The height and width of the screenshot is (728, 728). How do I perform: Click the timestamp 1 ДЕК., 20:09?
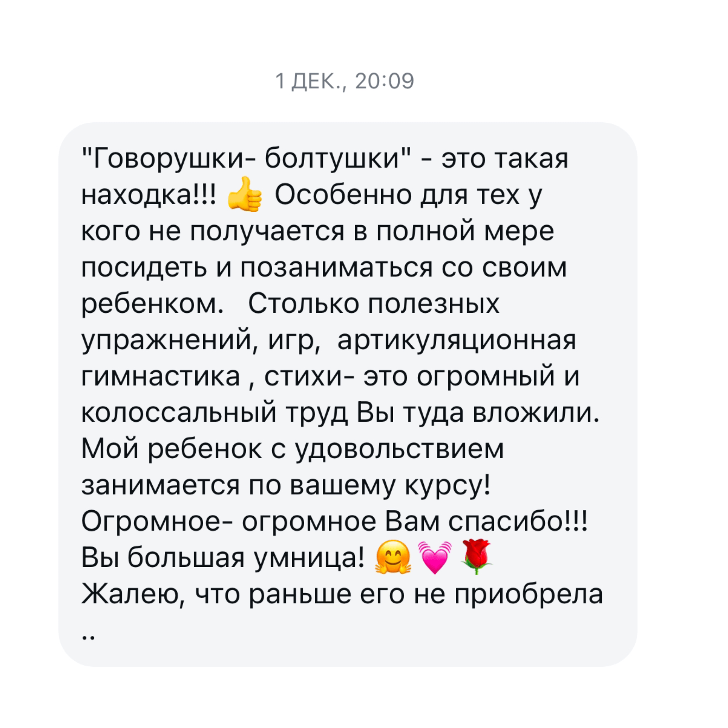click(x=345, y=81)
